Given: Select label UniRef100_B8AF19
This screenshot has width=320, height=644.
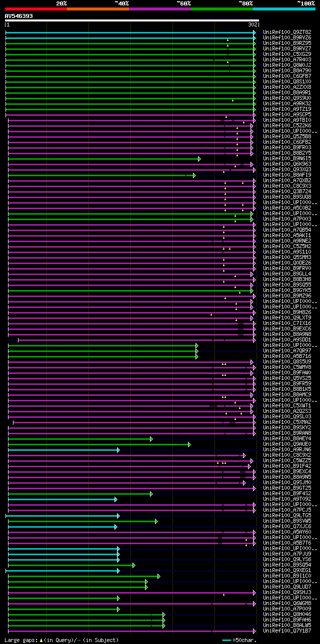Looking at the screenshot, I should (x=287, y=175).
